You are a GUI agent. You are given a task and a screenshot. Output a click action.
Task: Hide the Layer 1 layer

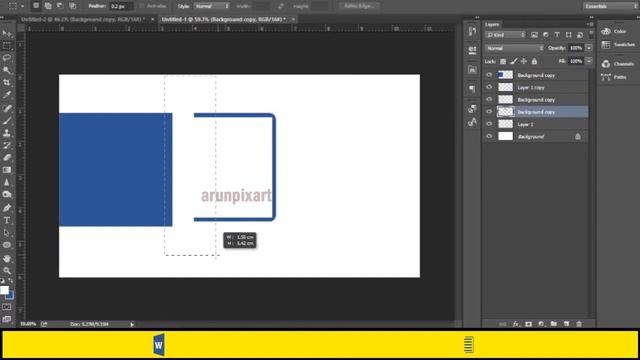pos(489,124)
